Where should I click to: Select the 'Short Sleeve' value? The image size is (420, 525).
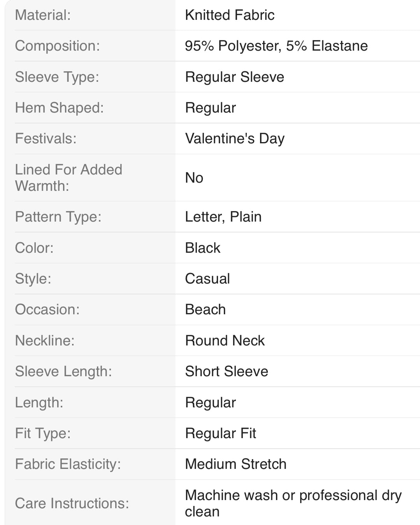pos(227,372)
